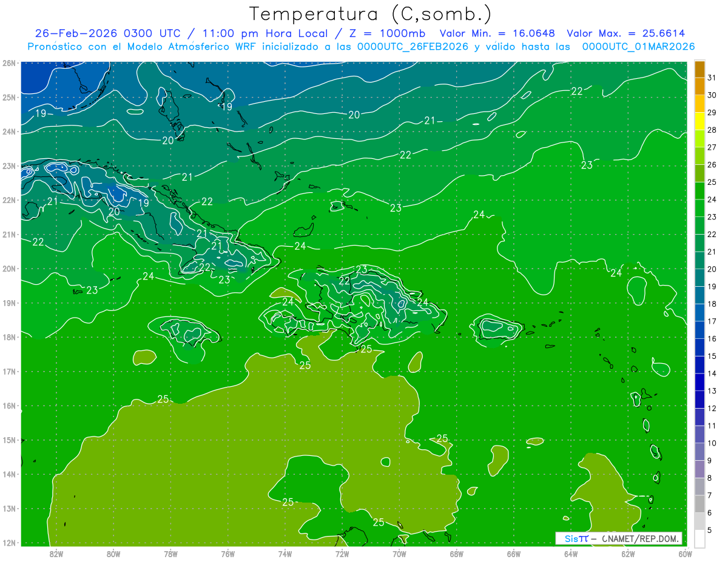Click the latitude label "23N"
The height and width of the screenshot is (562, 728).
pyautogui.click(x=8, y=166)
